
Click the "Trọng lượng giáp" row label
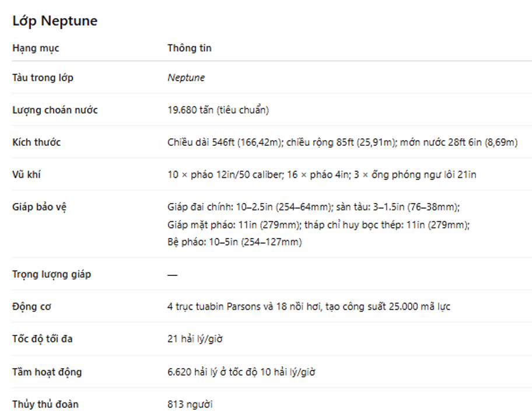point(51,274)
